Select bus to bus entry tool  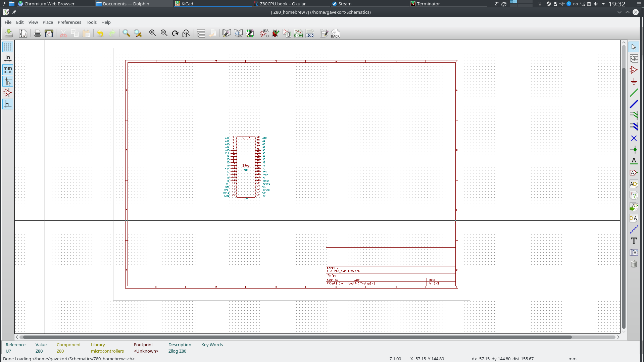[634, 127]
